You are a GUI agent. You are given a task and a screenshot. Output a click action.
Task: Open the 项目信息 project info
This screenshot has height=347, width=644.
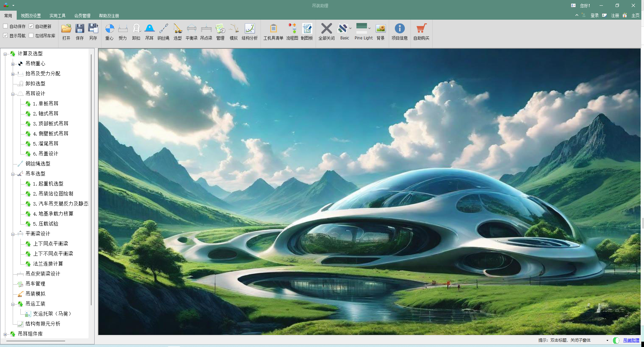399,32
